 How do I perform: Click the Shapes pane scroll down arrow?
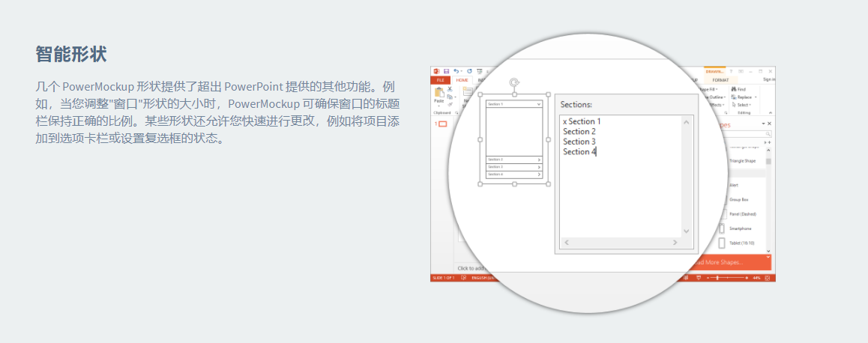pos(768,251)
